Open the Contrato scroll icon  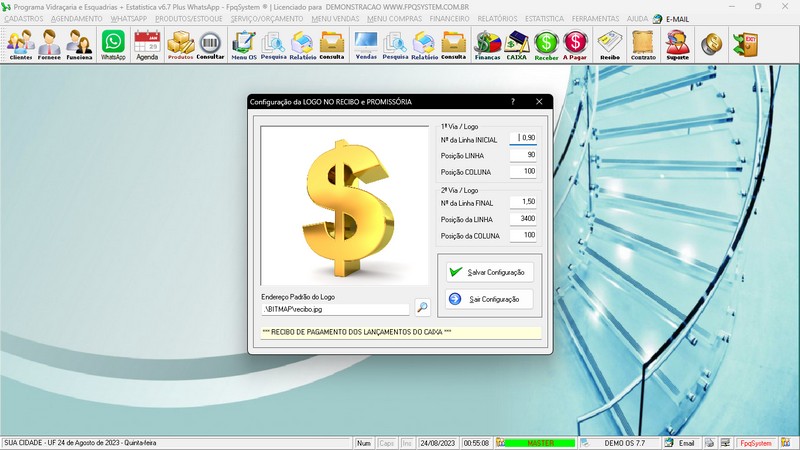[643, 45]
